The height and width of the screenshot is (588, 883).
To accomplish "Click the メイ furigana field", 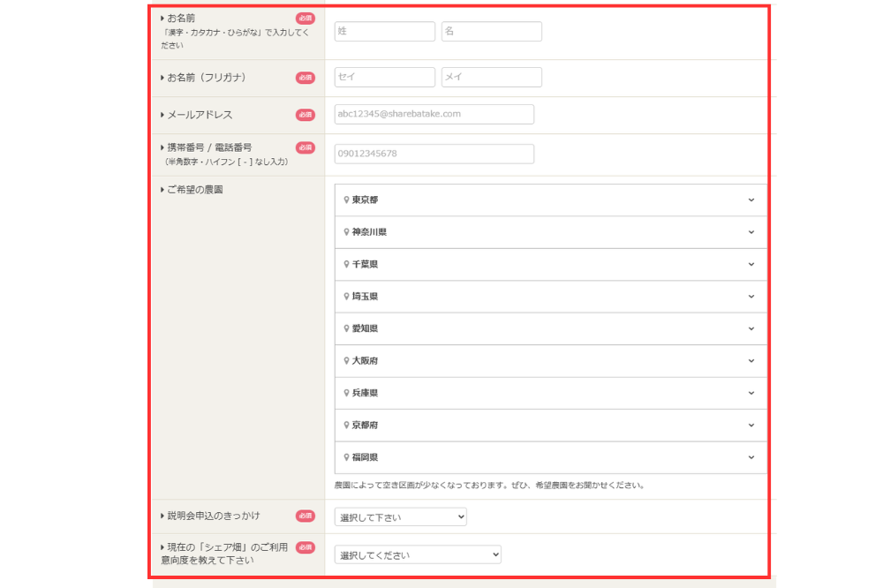I will coord(492,77).
